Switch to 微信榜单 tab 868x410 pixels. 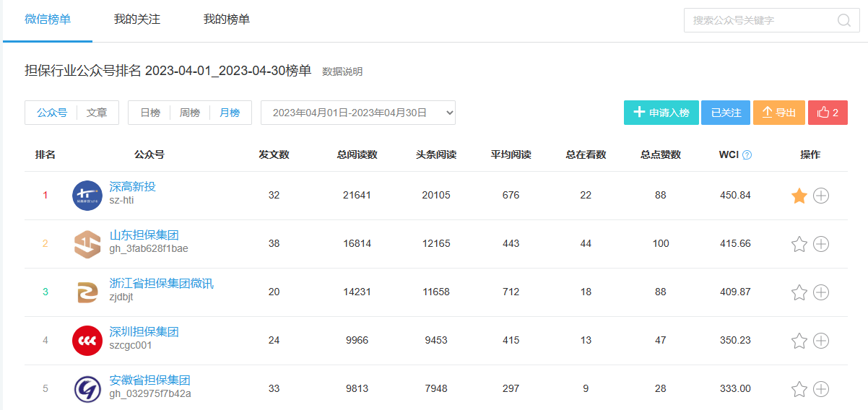[48, 19]
